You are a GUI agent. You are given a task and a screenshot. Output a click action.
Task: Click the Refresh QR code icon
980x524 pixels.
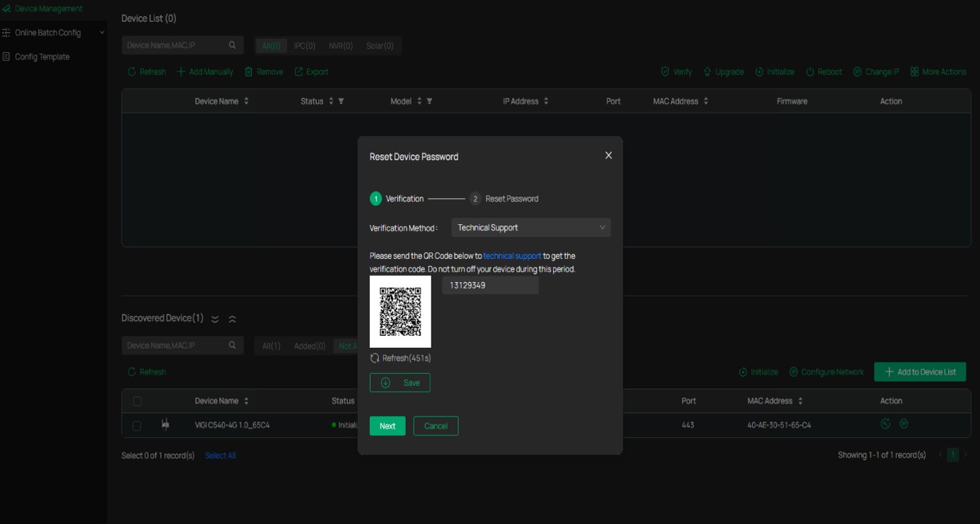coord(375,359)
